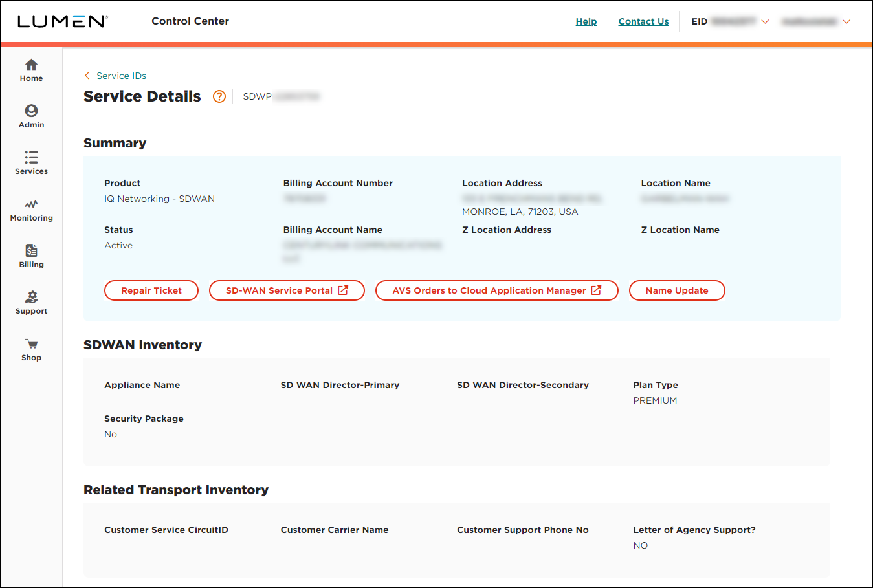Screen dimensions: 873x588
Task: Open the Services list icon
Action: pyautogui.click(x=31, y=157)
